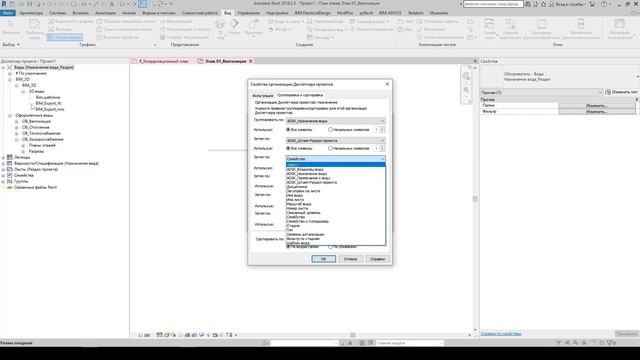
Task: Collapse the 3D виды tree node
Action: pos(23,91)
